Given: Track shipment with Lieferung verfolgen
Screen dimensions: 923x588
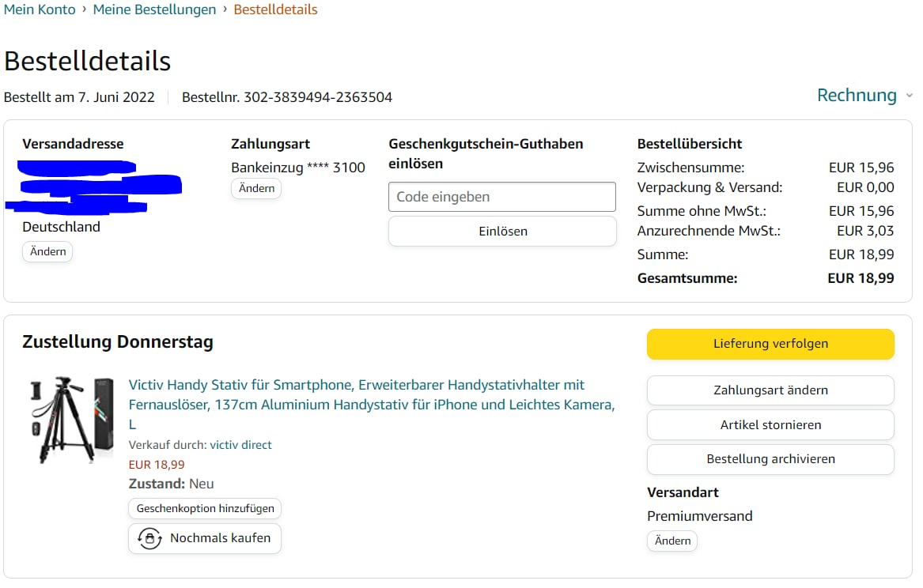Looking at the screenshot, I should pyautogui.click(x=770, y=344).
